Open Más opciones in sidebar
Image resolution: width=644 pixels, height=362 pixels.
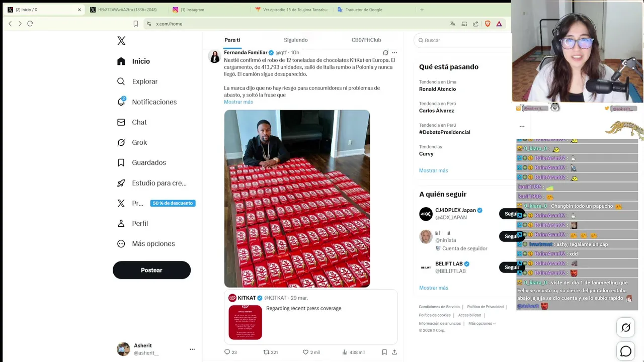coord(146,243)
